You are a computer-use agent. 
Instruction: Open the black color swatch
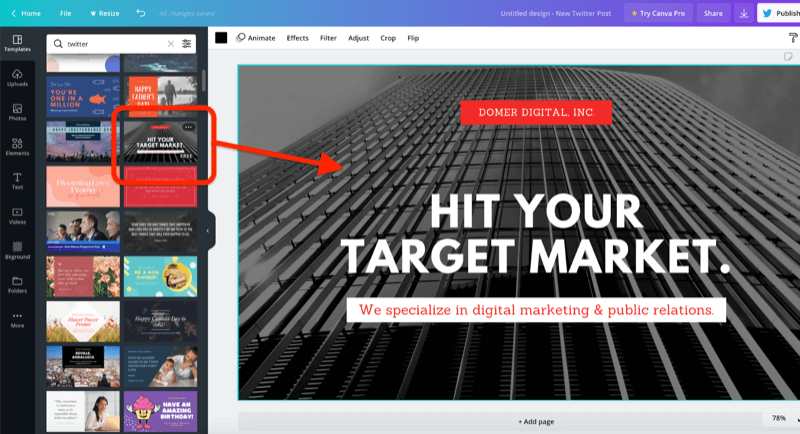[x=221, y=38]
